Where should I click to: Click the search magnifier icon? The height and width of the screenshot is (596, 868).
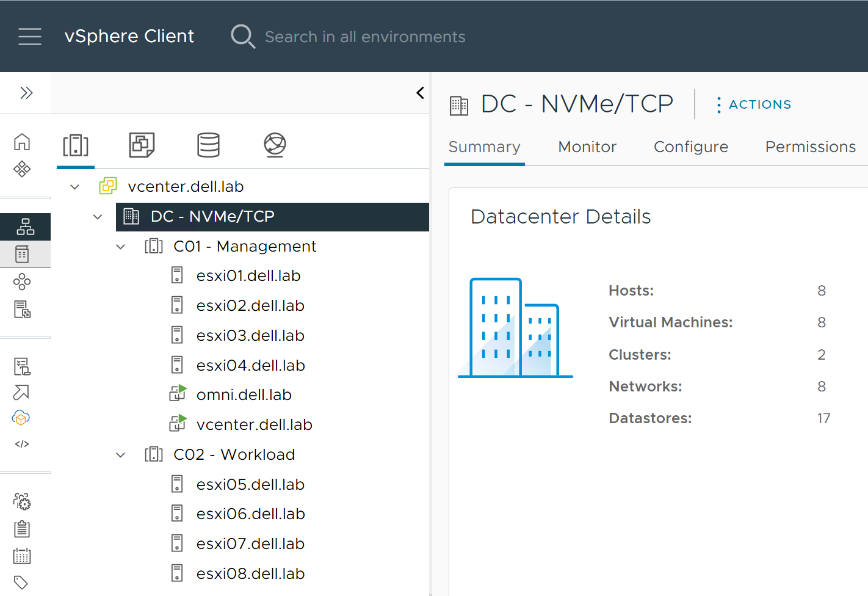point(242,37)
